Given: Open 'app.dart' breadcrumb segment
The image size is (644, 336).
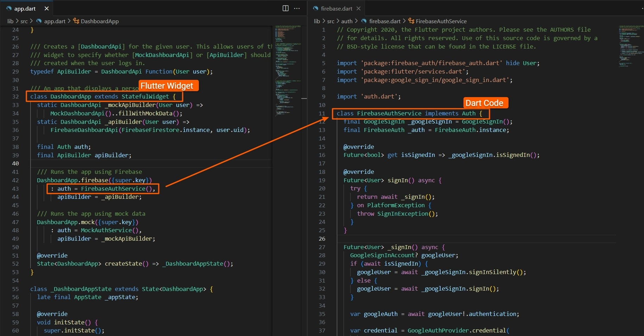Looking at the screenshot, I should [55, 21].
